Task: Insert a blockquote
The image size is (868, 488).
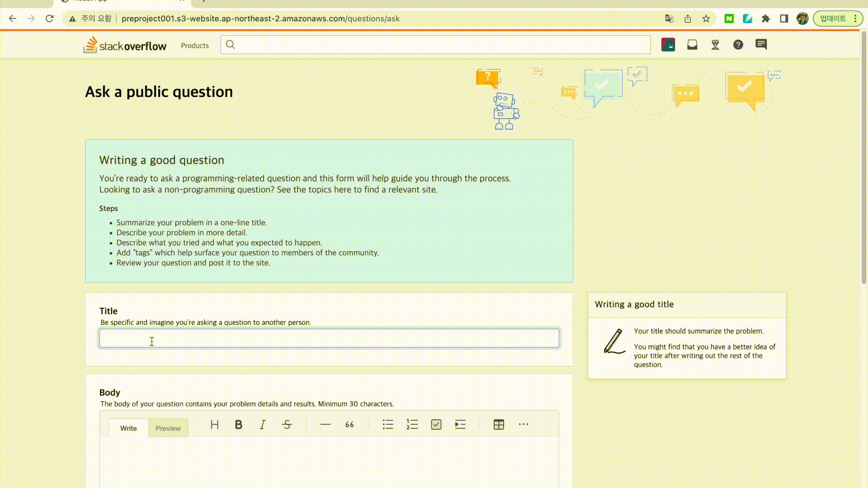Action: (x=349, y=425)
